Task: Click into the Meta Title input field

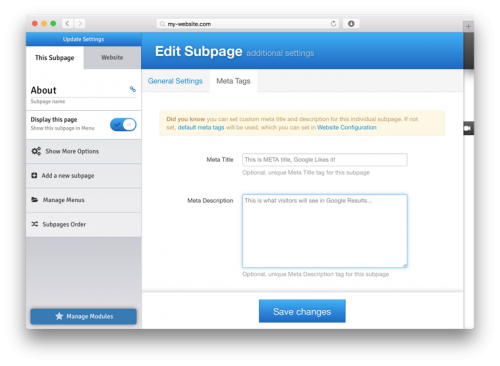Action: [325, 160]
